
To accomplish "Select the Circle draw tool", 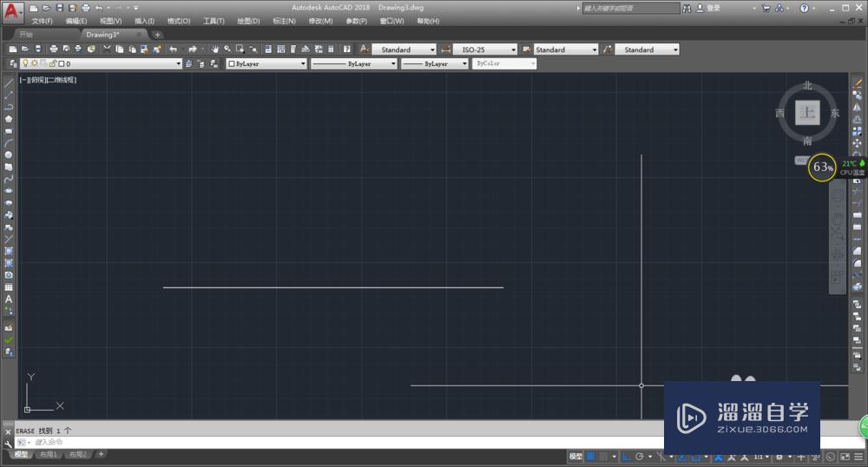I will pos(9,155).
